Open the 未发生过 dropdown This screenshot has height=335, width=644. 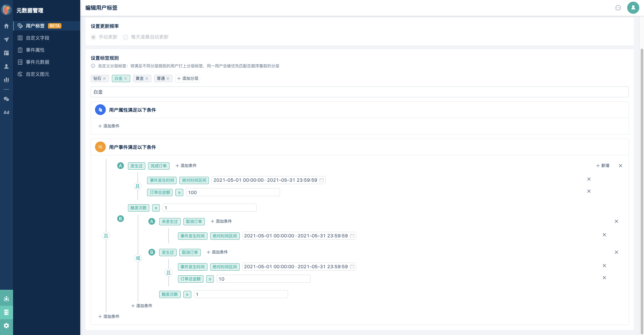[x=170, y=222]
